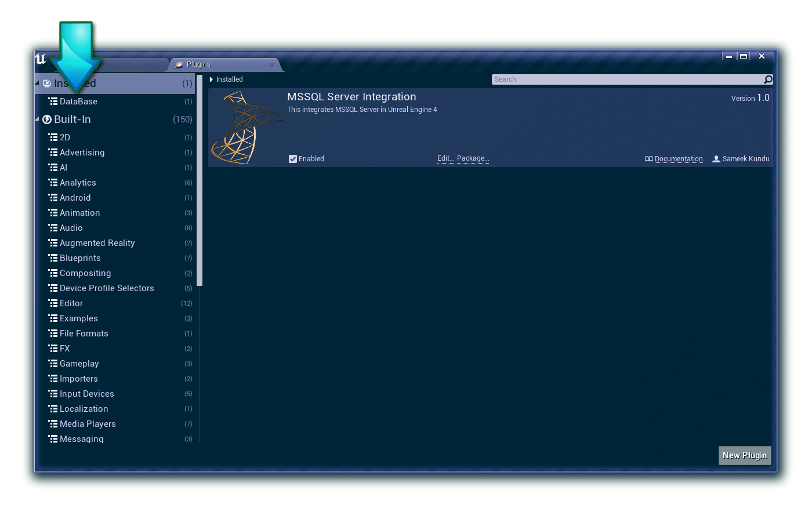Focus the plugin Search field
This screenshot has width=812, height=522.
[x=626, y=79]
